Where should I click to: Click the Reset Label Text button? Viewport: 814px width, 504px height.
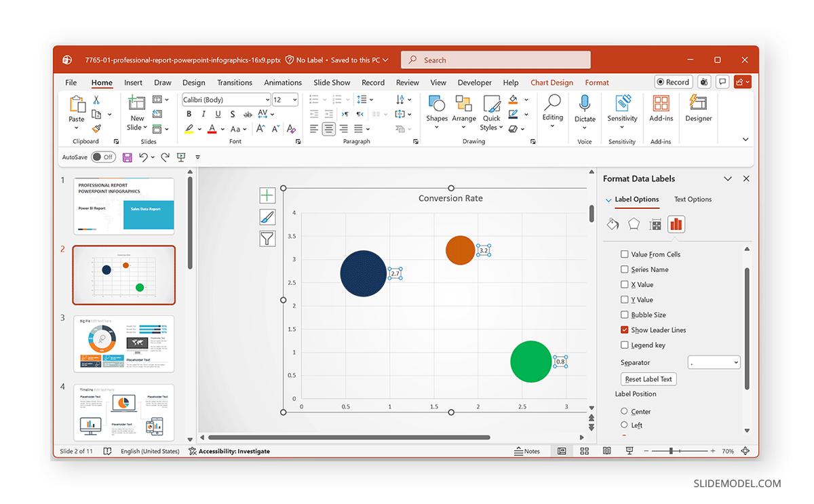tap(648, 379)
